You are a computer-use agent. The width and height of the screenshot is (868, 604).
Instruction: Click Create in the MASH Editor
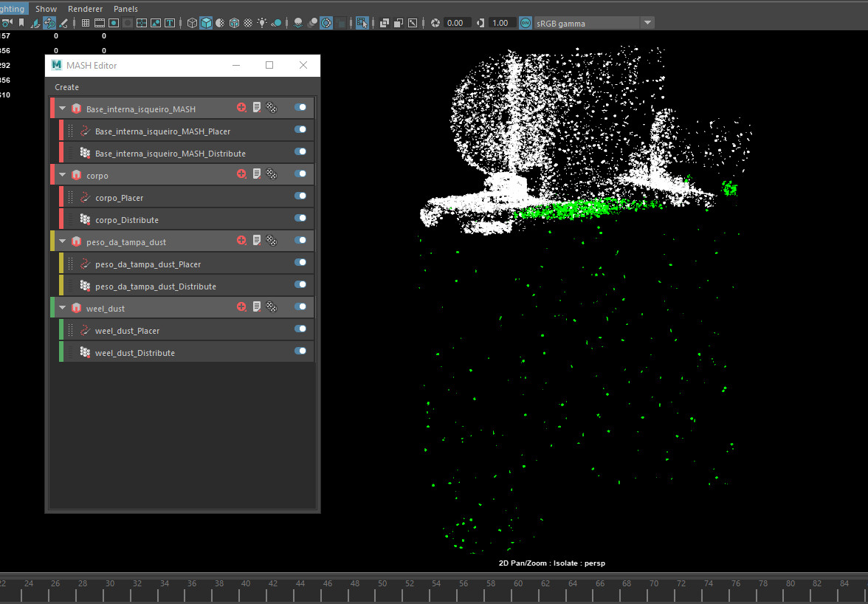point(66,86)
